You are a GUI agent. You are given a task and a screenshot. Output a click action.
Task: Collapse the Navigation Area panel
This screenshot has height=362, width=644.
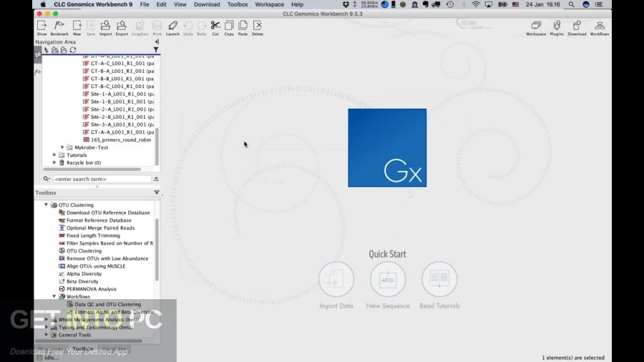[x=155, y=42]
